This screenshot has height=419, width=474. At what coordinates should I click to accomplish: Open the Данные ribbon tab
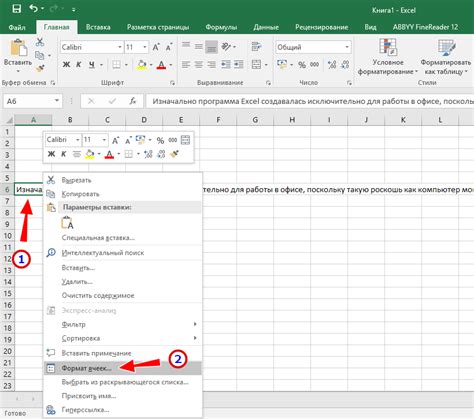[266, 27]
